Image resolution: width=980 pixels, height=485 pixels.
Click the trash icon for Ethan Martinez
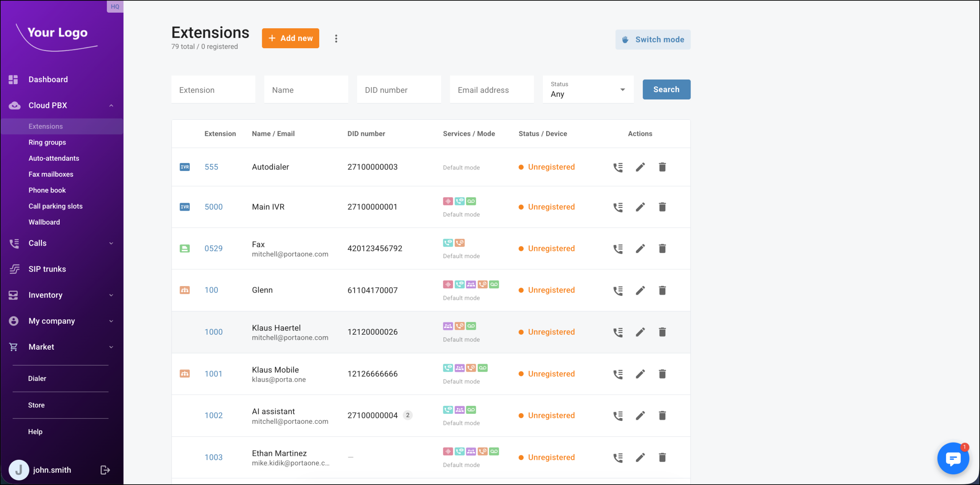662,457
